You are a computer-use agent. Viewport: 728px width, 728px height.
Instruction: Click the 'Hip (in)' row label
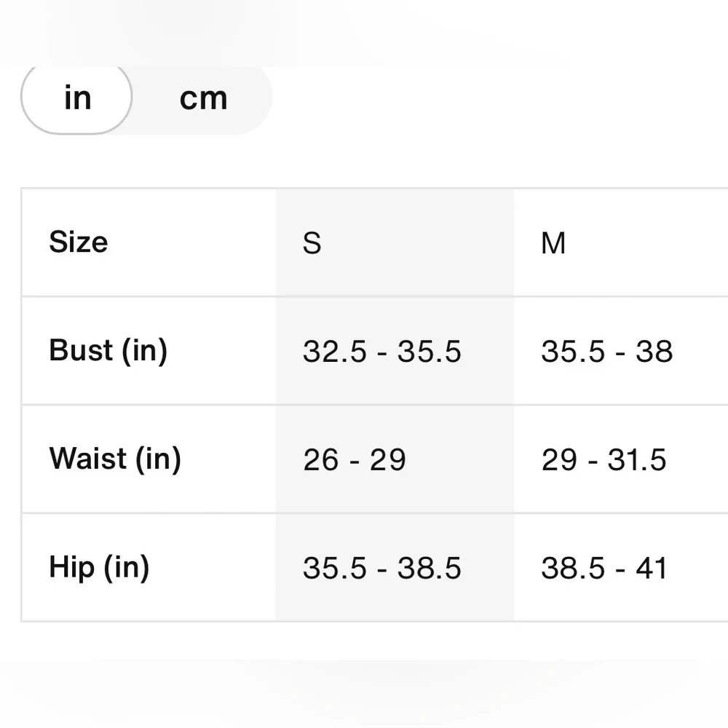pos(99,567)
